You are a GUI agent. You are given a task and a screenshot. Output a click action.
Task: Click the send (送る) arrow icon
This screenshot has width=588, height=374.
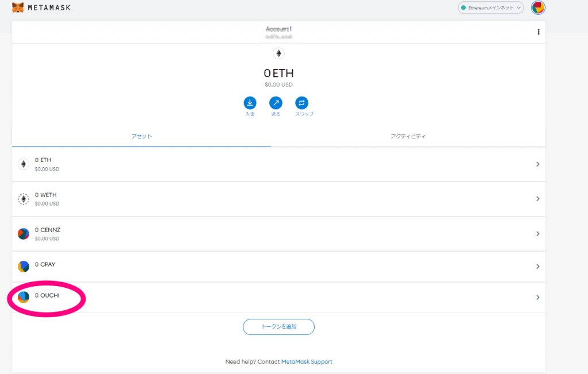(276, 103)
